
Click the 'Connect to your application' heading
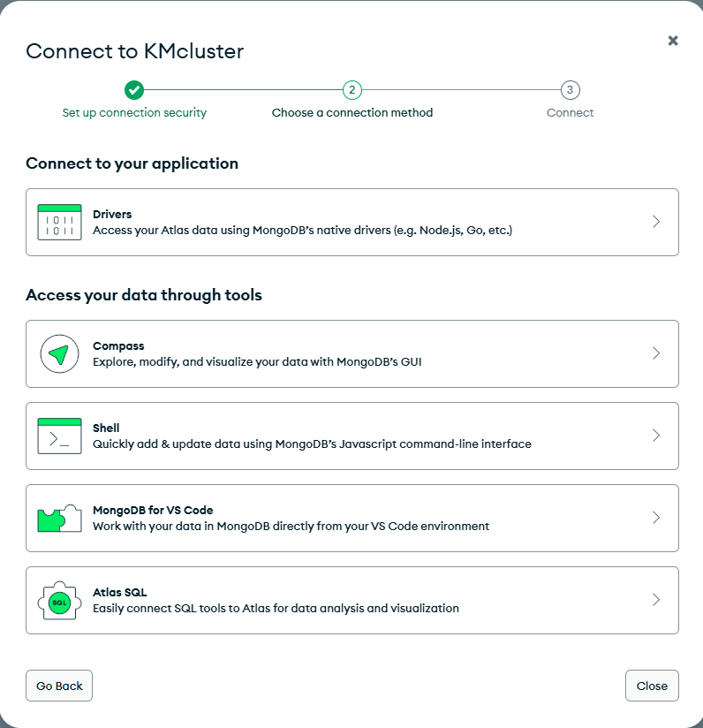[132, 164]
